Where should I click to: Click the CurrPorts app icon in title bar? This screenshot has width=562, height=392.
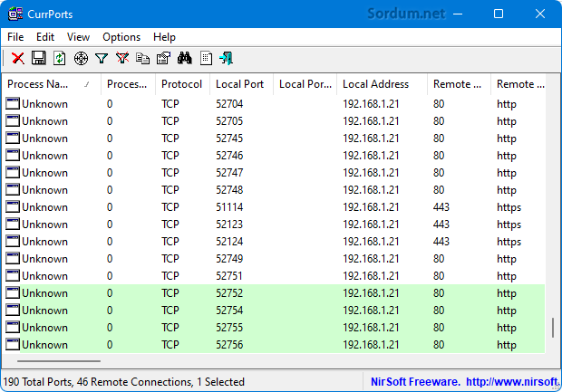[x=15, y=14]
